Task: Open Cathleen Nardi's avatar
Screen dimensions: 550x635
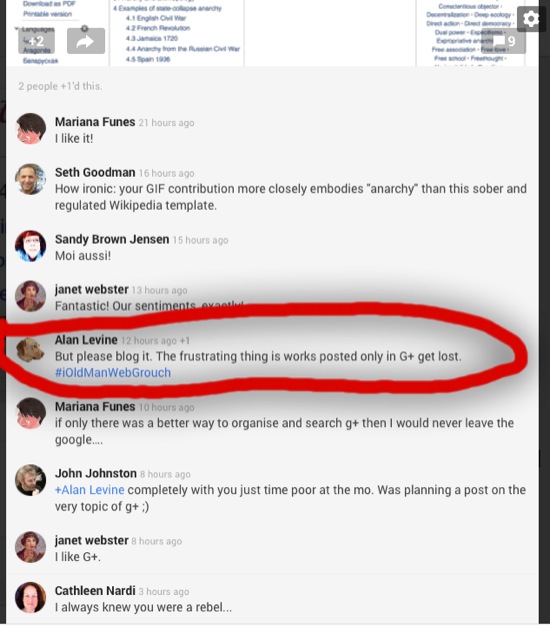Action: (x=30, y=598)
